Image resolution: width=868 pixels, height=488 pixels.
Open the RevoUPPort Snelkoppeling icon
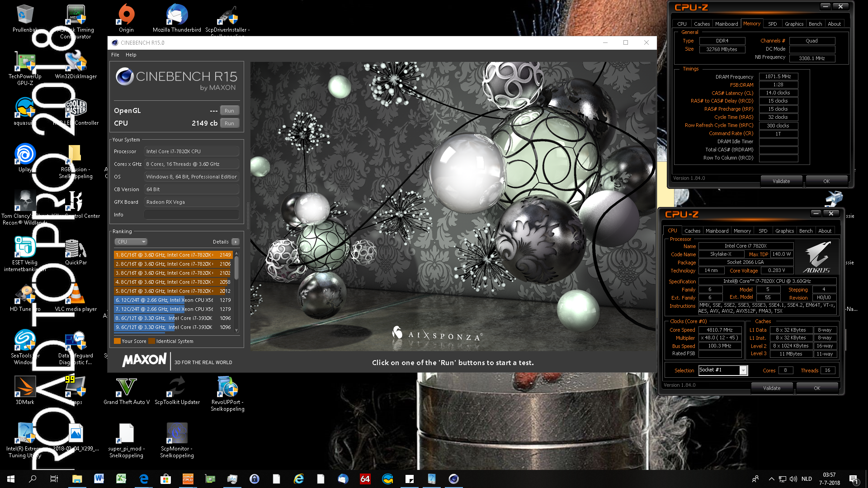[x=227, y=393]
